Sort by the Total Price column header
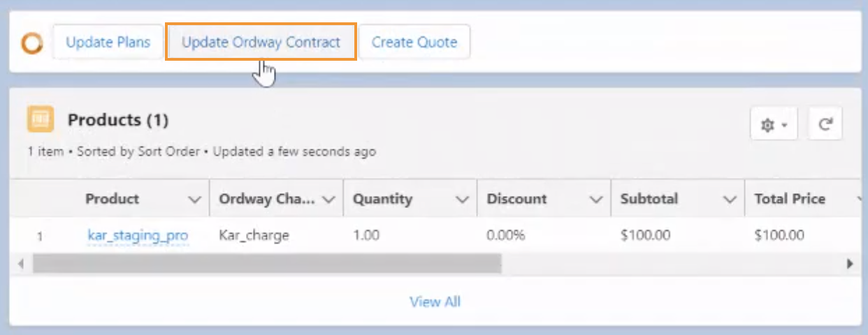This screenshot has height=335, width=868. 790,199
